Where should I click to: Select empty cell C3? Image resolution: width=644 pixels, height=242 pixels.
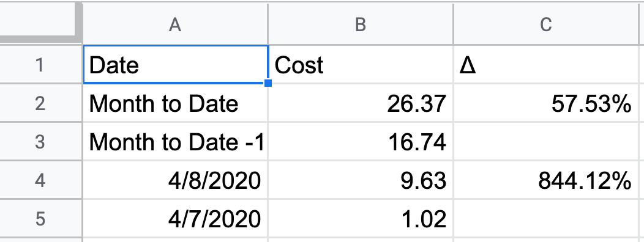click(546, 142)
